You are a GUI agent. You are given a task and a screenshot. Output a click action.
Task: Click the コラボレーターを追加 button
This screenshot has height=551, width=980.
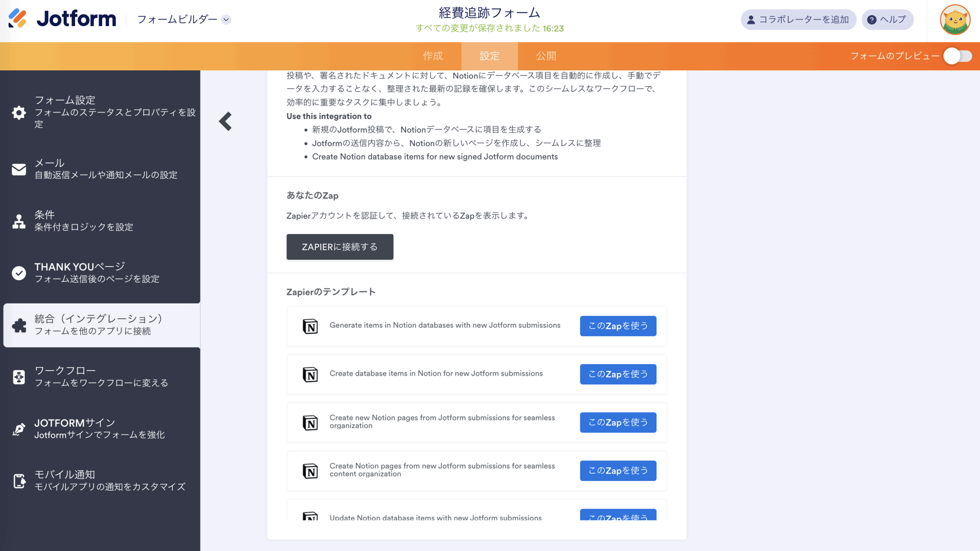click(x=798, y=20)
